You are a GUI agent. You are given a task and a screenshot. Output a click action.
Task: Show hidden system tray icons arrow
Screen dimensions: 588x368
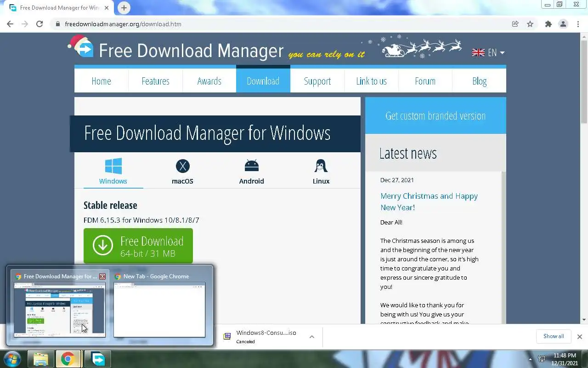531,359
